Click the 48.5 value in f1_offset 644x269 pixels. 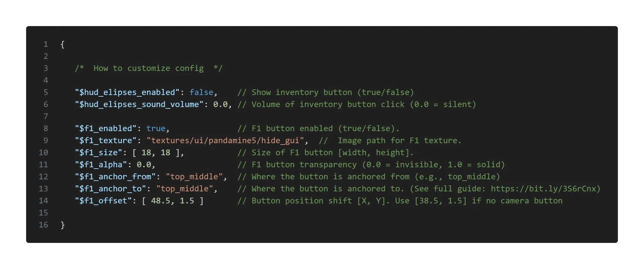tap(160, 201)
